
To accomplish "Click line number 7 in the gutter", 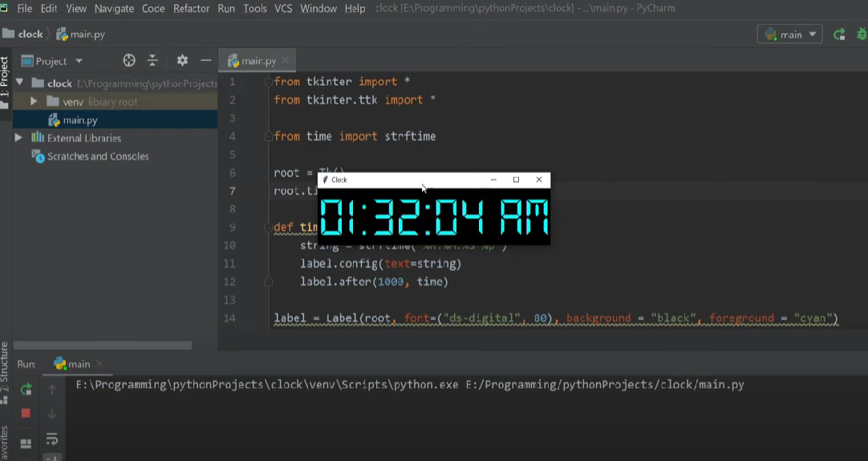I will point(233,191).
